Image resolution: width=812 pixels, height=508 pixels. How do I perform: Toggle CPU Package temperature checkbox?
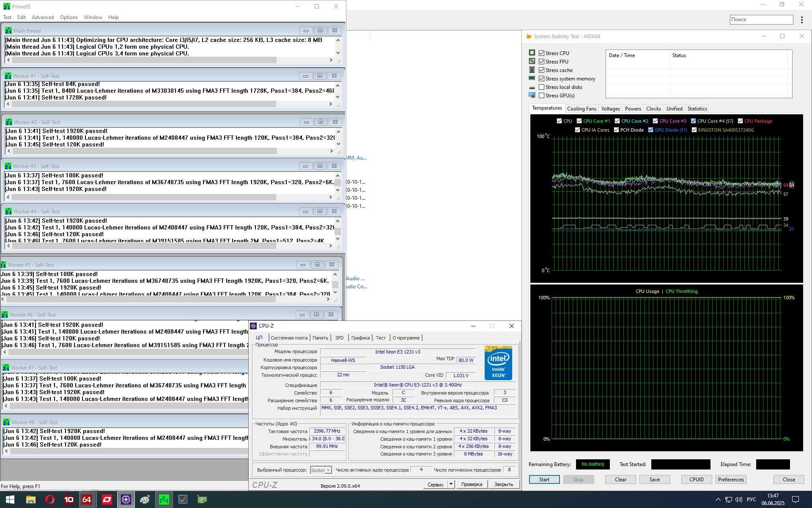pos(740,121)
